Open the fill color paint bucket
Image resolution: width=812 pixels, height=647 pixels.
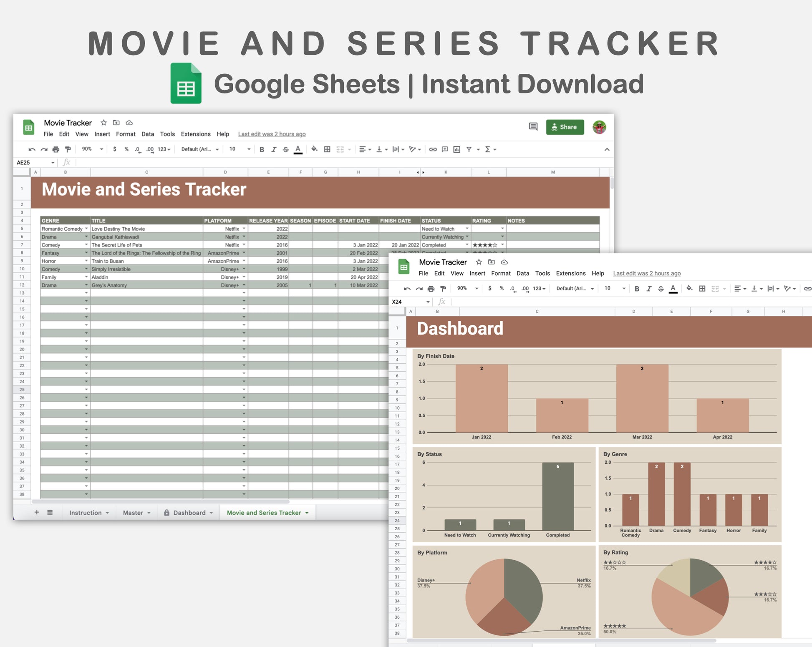pos(314,149)
